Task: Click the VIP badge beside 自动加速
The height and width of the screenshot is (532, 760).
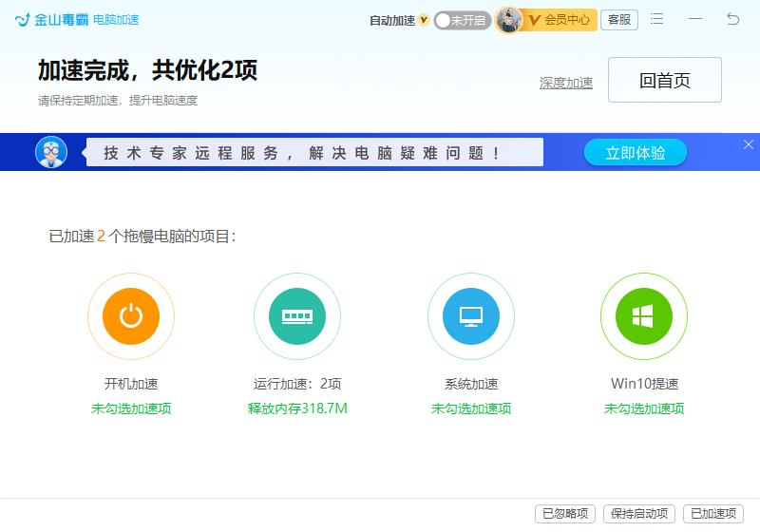Action: click(x=424, y=20)
